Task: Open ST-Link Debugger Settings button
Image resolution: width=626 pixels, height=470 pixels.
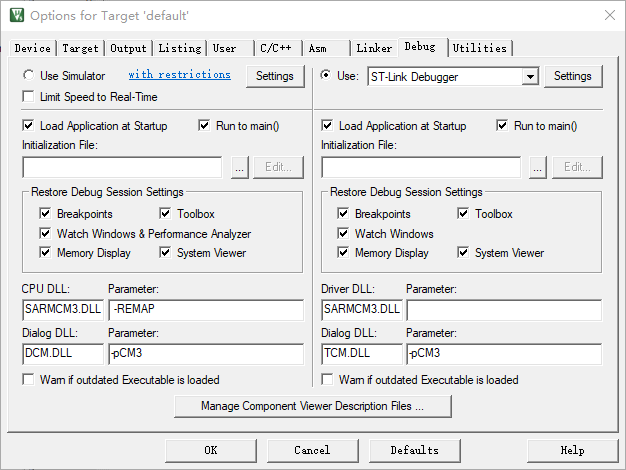Action: pyautogui.click(x=573, y=76)
